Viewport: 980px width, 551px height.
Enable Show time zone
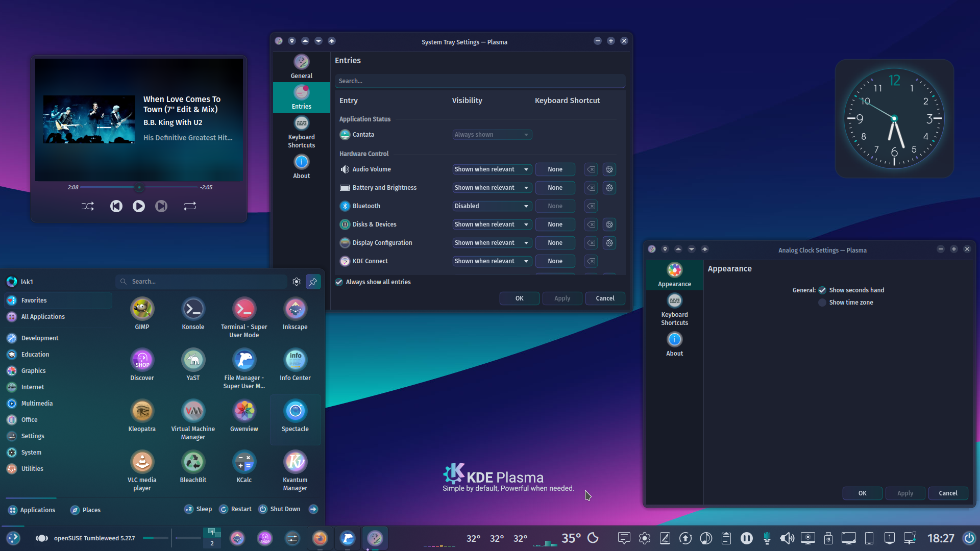click(846, 302)
